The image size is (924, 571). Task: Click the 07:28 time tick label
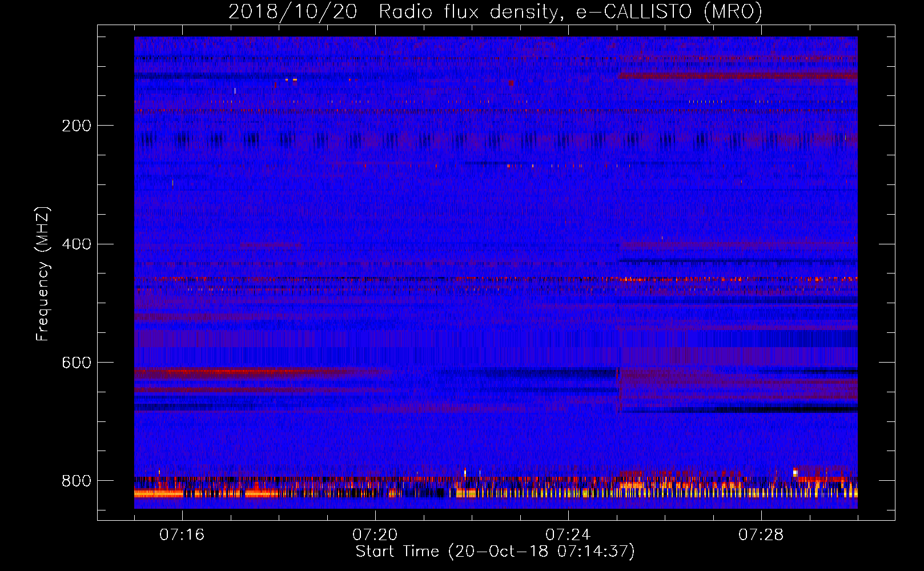[761, 535]
